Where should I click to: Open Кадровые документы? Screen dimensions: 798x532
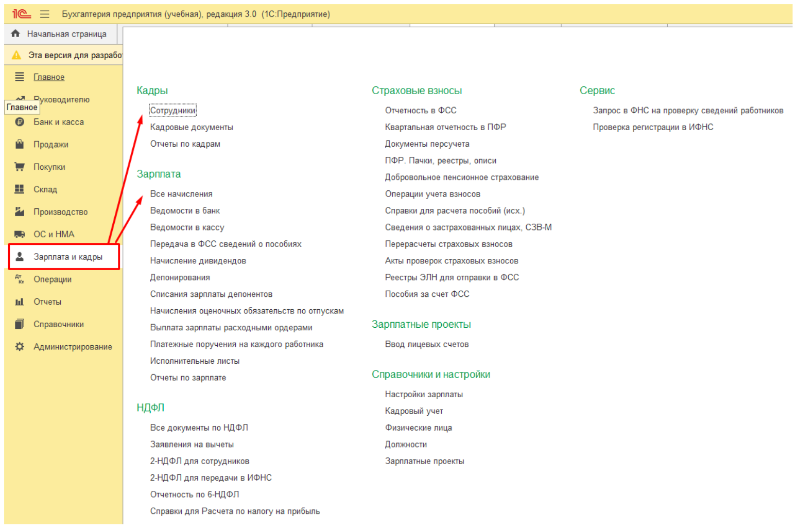192,127
